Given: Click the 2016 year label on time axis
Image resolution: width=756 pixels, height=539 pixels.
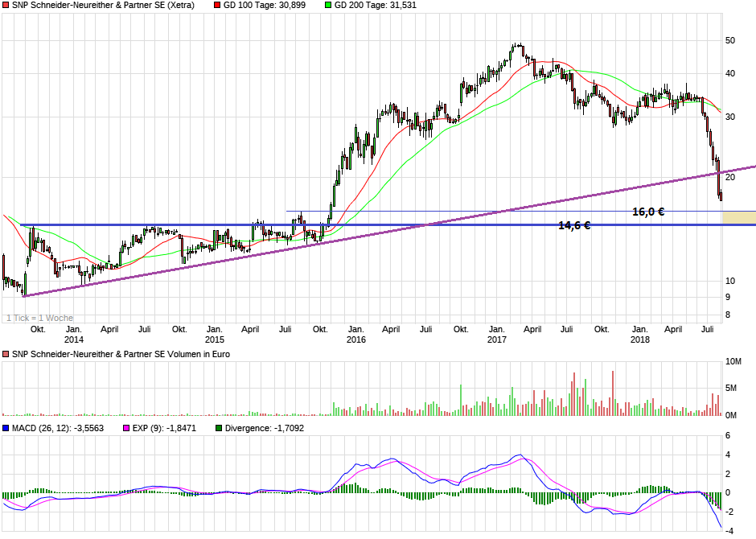Looking at the screenshot, I should point(356,339).
